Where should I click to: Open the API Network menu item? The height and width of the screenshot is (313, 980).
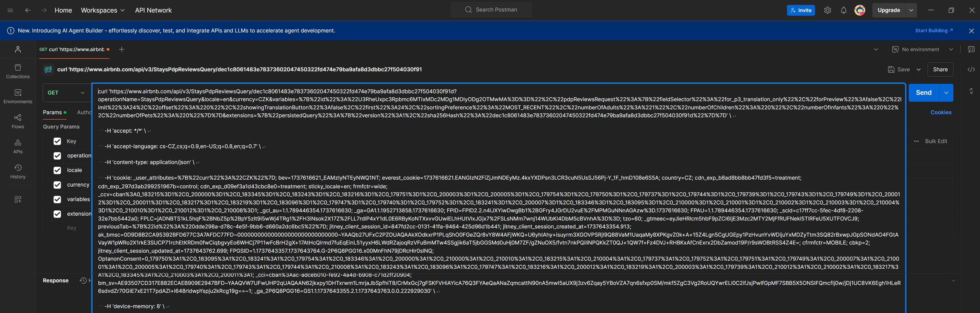pyautogui.click(x=153, y=10)
